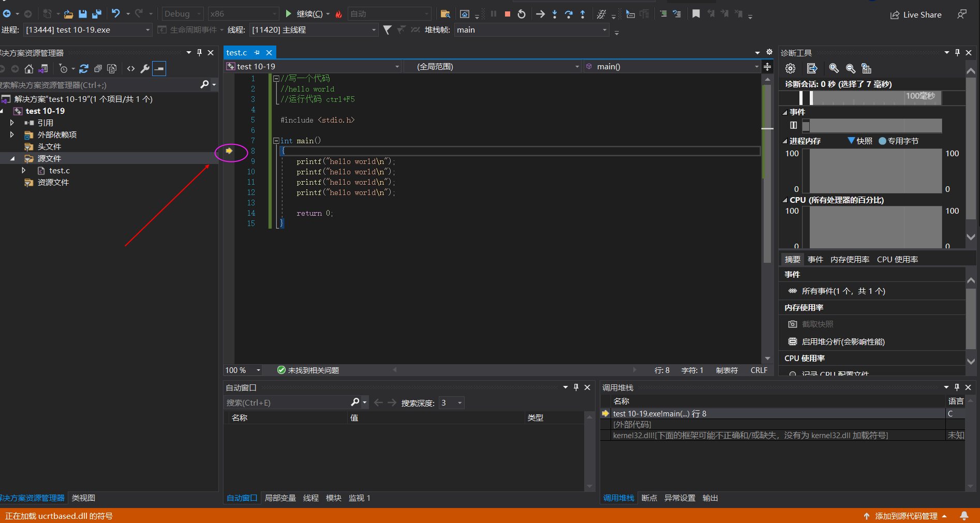The image size is (980, 523).
Task: Click the Sync/Refresh icon in Solution Explorer
Action: tap(84, 68)
